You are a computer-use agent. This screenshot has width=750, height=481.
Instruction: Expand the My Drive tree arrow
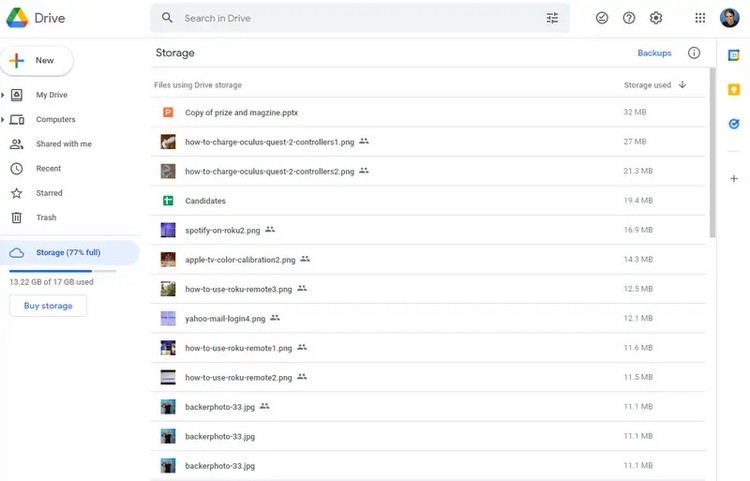[x=2, y=95]
